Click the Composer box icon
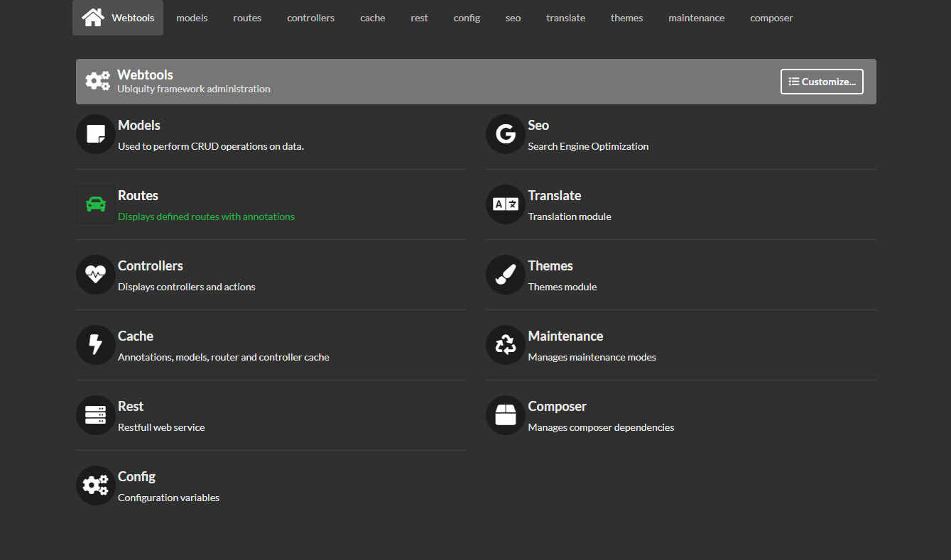This screenshot has height=560, width=951. click(x=505, y=415)
